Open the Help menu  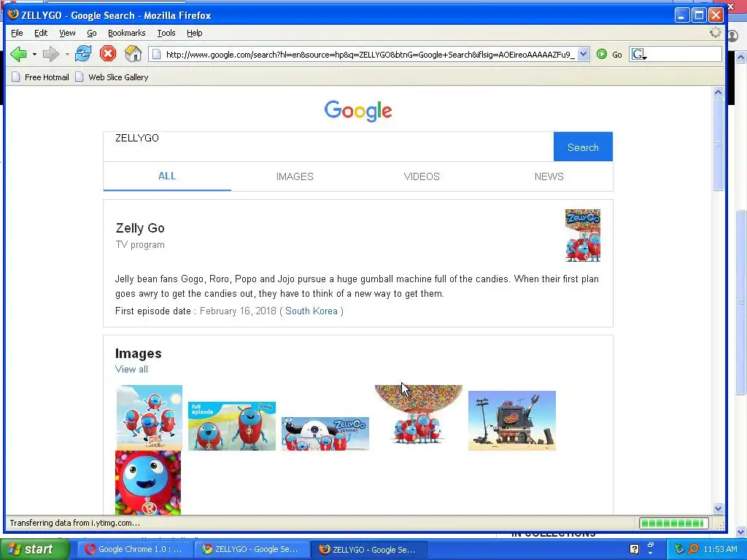[194, 33]
